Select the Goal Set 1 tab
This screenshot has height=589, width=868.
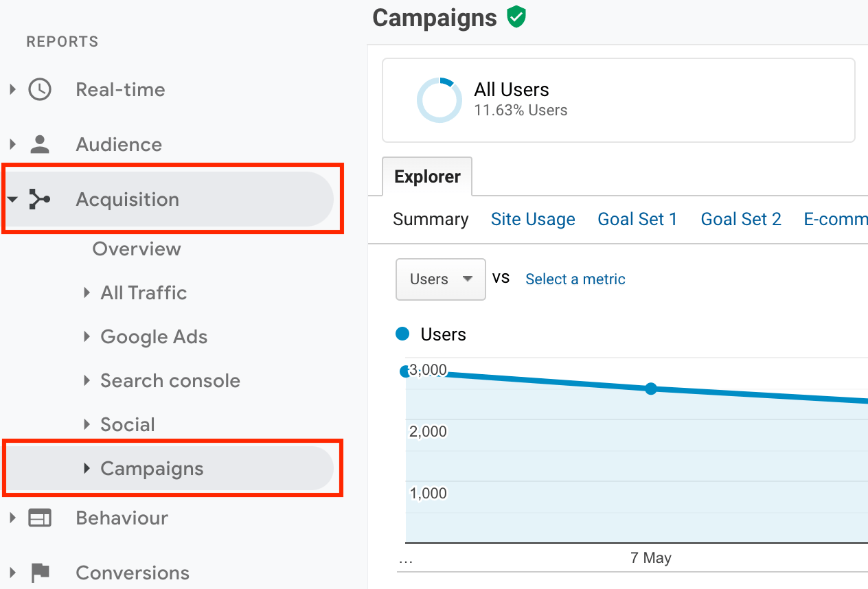tap(637, 219)
